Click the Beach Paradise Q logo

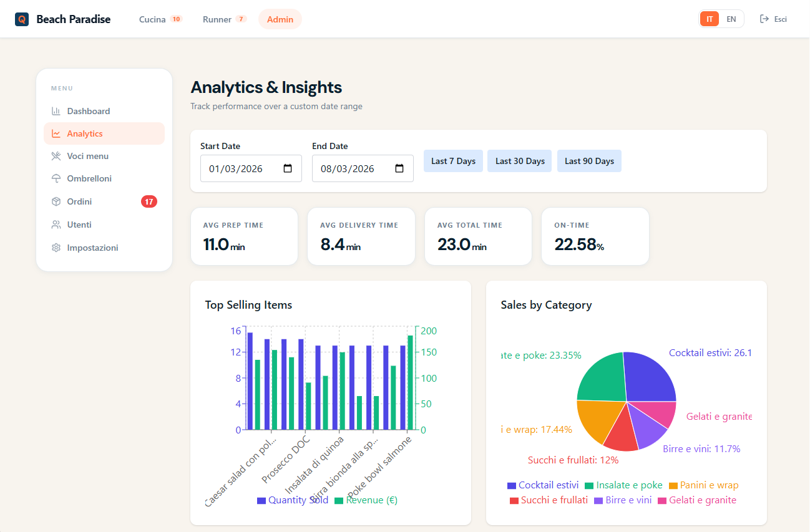pyautogui.click(x=22, y=19)
